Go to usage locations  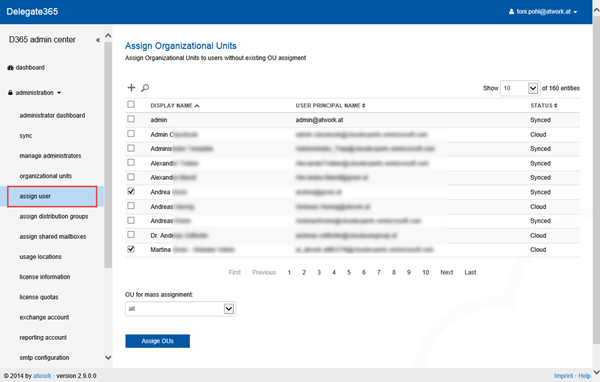tap(41, 257)
